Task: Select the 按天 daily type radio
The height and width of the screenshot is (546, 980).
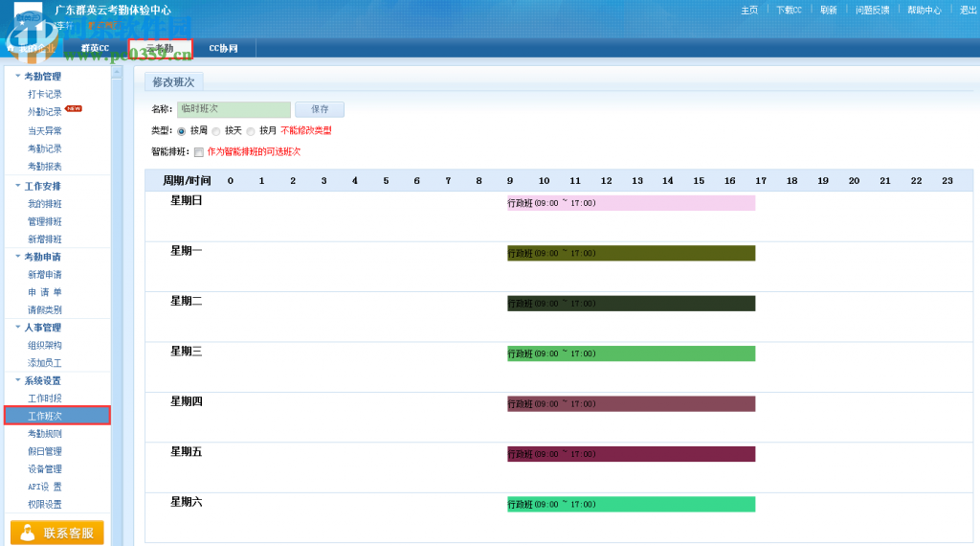Action: [x=216, y=131]
